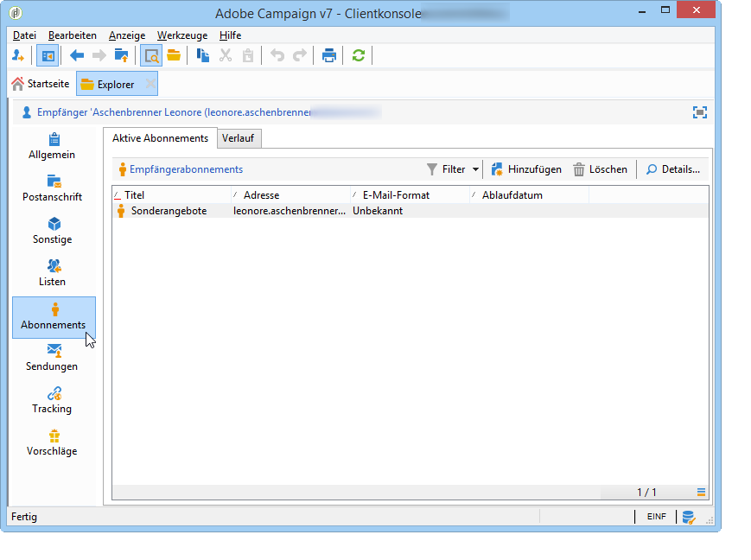Click the parent folder up icon
The width and height of the screenshot is (751, 560).
coord(122,55)
